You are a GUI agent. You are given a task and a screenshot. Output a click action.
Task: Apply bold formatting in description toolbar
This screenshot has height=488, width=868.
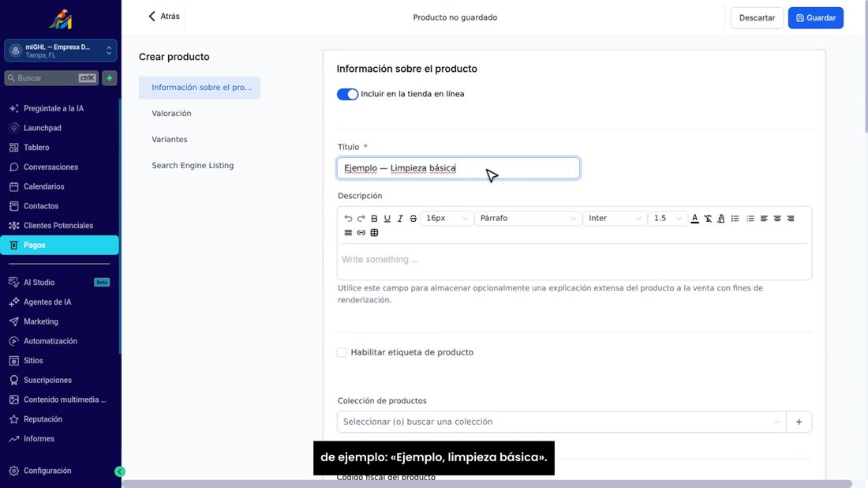pyautogui.click(x=374, y=218)
